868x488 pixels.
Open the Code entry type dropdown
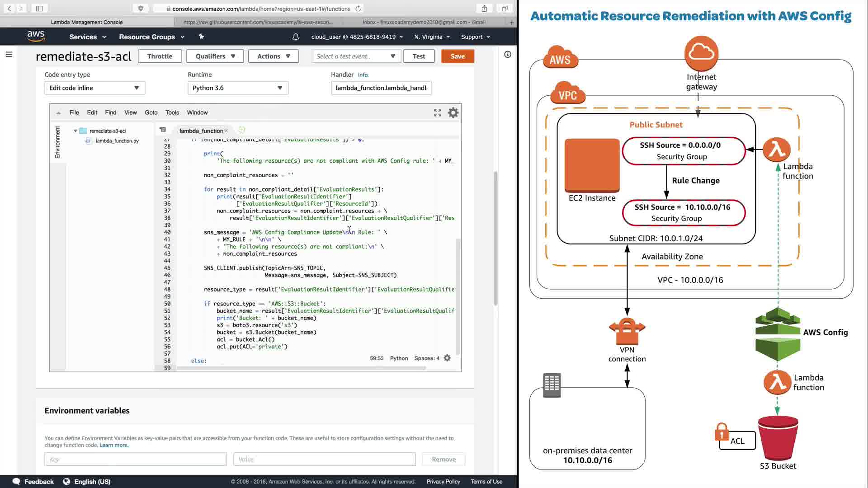point(94,88)
